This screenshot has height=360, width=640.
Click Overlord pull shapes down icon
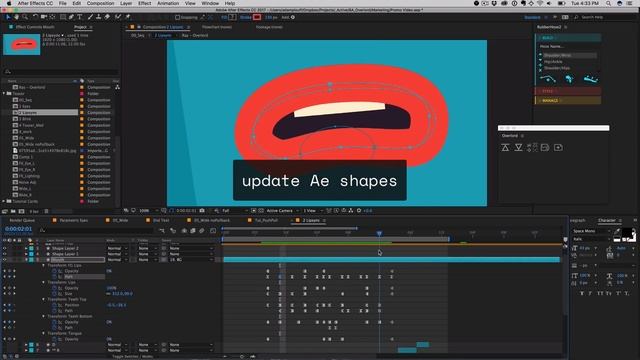tap(518, 147)
